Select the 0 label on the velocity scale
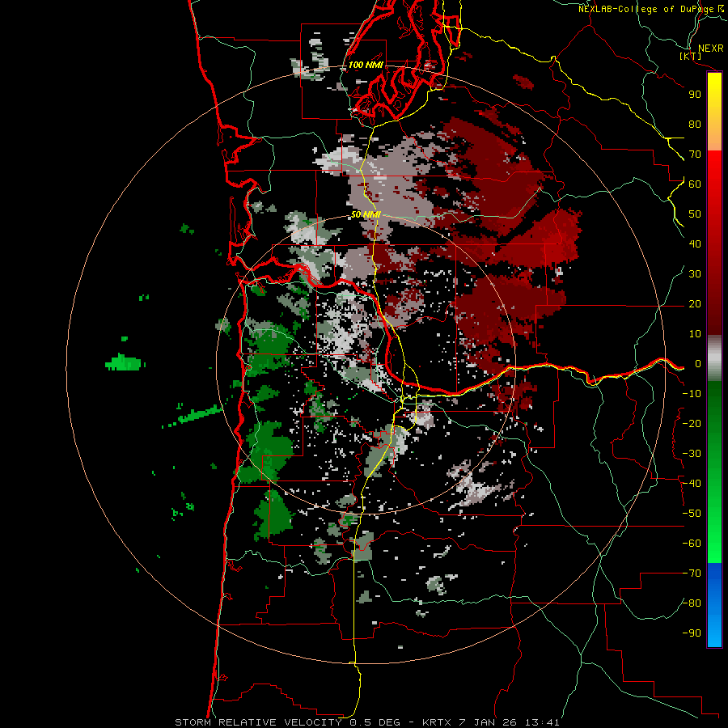 (698, 364)
